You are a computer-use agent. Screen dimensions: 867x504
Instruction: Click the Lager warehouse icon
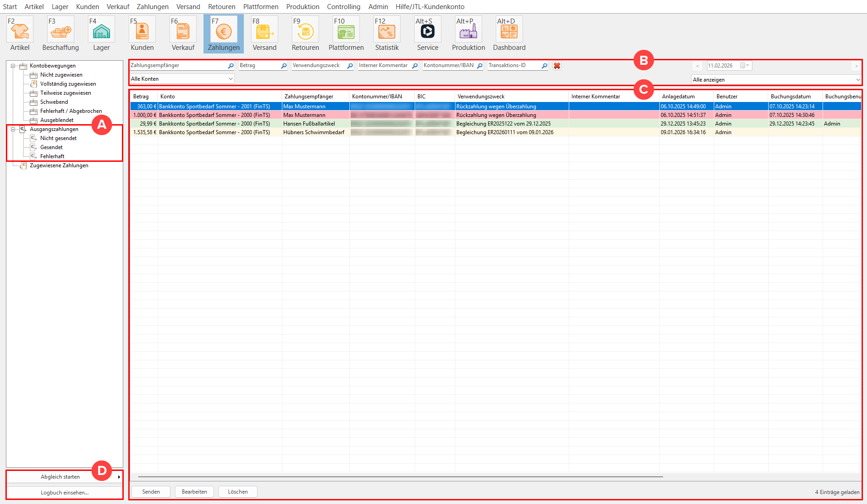click(x=101, y=32)
